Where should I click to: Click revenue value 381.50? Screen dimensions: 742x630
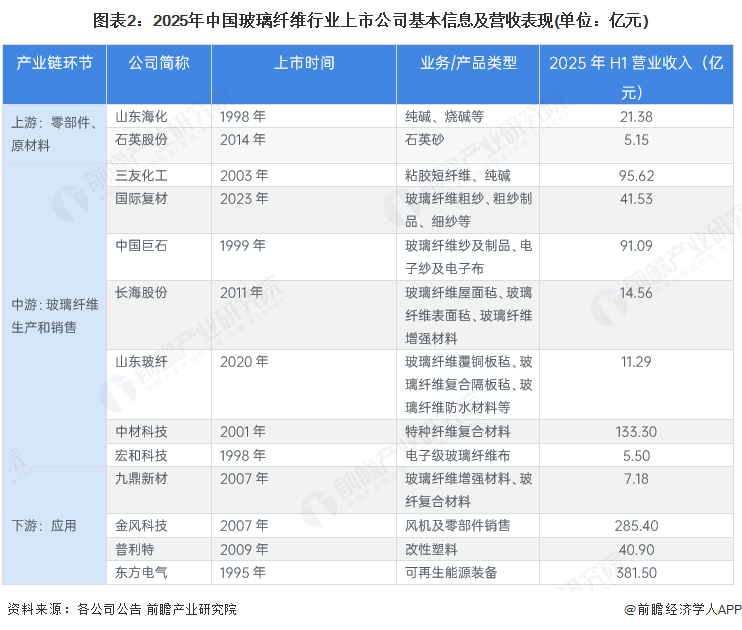(x=636, y=573)
